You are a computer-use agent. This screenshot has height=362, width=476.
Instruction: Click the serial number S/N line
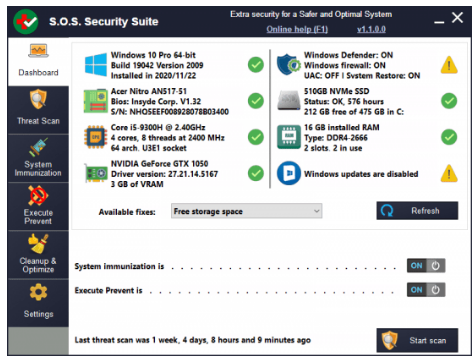(x=170, y=112)
